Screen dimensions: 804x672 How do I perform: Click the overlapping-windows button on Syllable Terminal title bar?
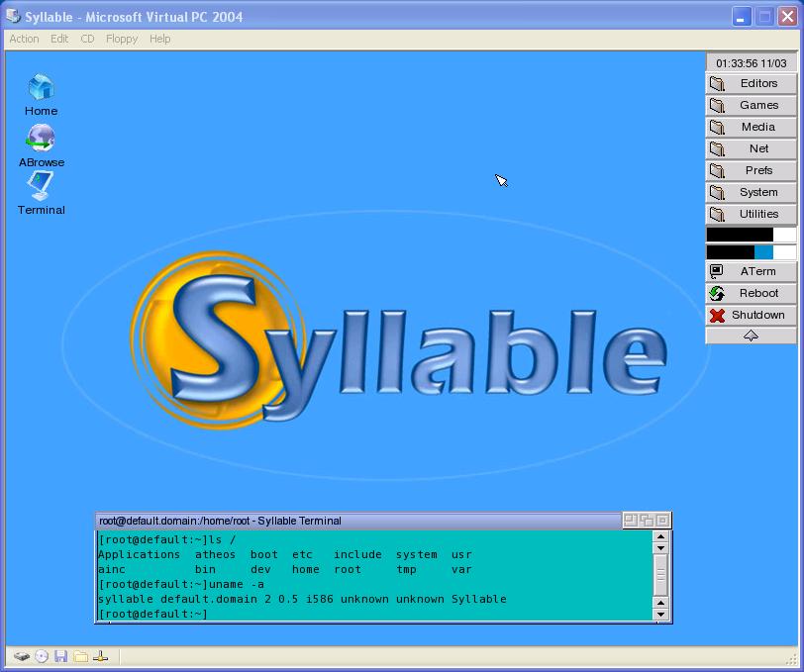pos(647,521)
